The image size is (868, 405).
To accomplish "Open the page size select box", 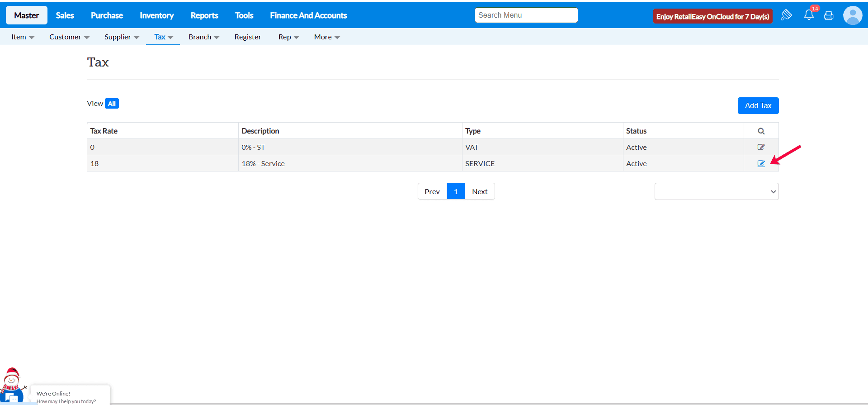I will click(x=716, y=191).
